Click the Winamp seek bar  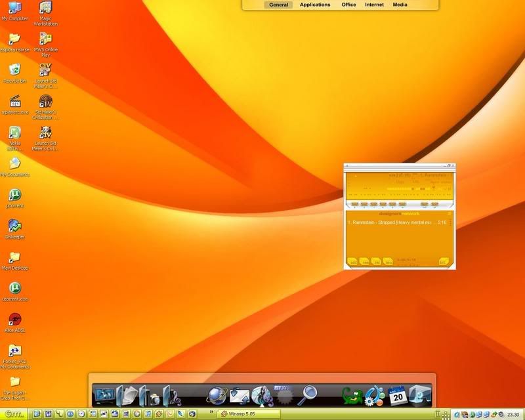point(399,195)
